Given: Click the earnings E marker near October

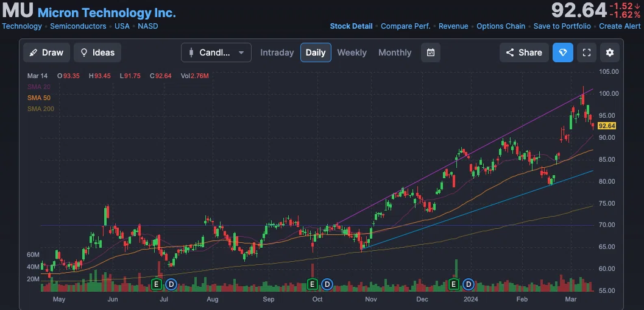Looking at the screenshot, I should 312,284.
